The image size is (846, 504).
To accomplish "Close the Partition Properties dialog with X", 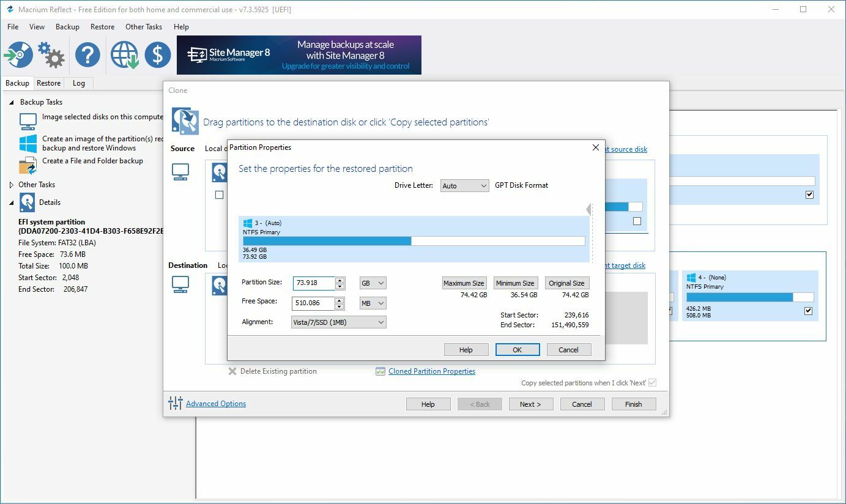I will [x=596, y=147].
